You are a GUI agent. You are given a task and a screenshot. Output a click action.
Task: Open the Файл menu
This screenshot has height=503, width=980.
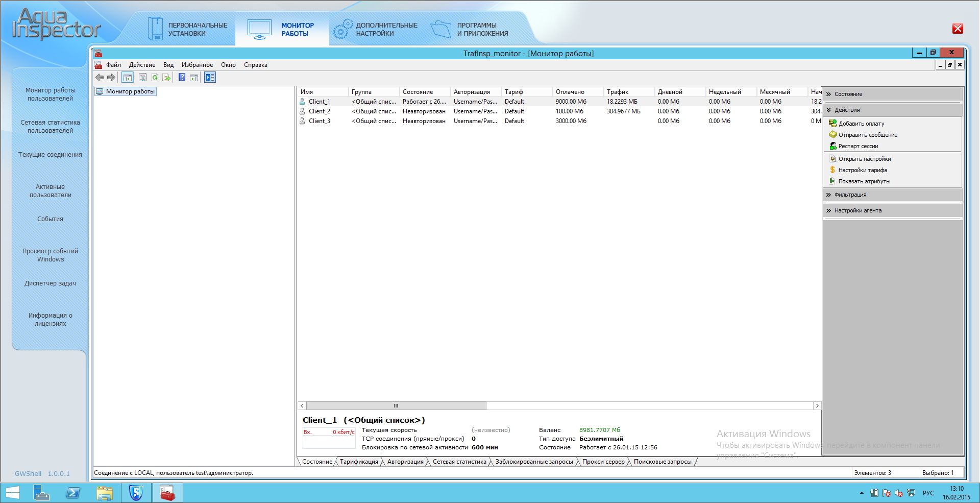113,65
